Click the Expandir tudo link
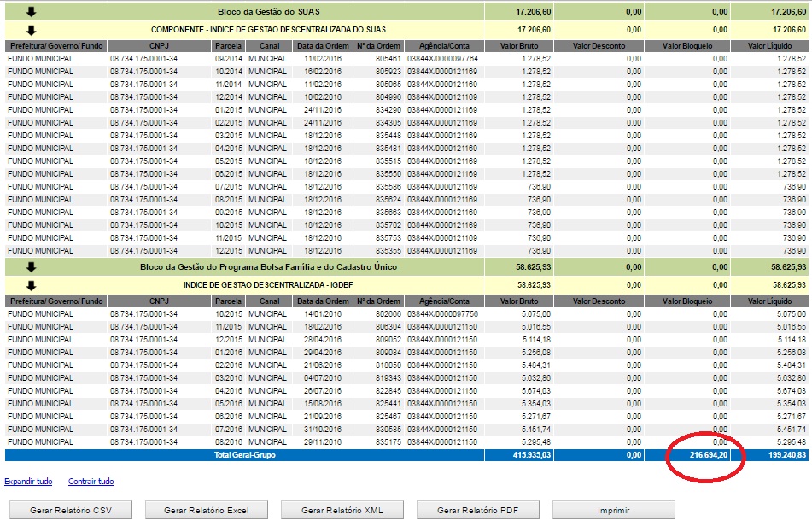Screen dimensions: 812x532 [x=28, y=482]
